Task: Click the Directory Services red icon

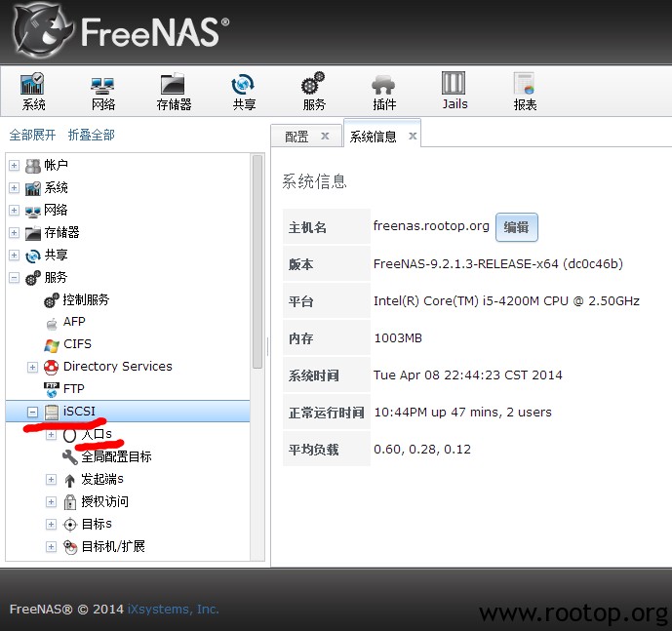Action: [x=52, y=368]
